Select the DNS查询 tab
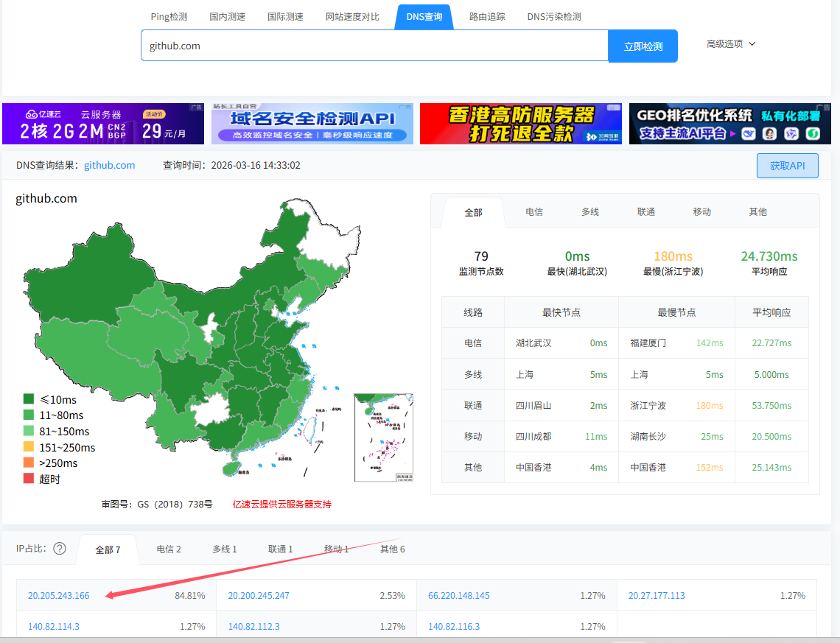 coord(424,17)
